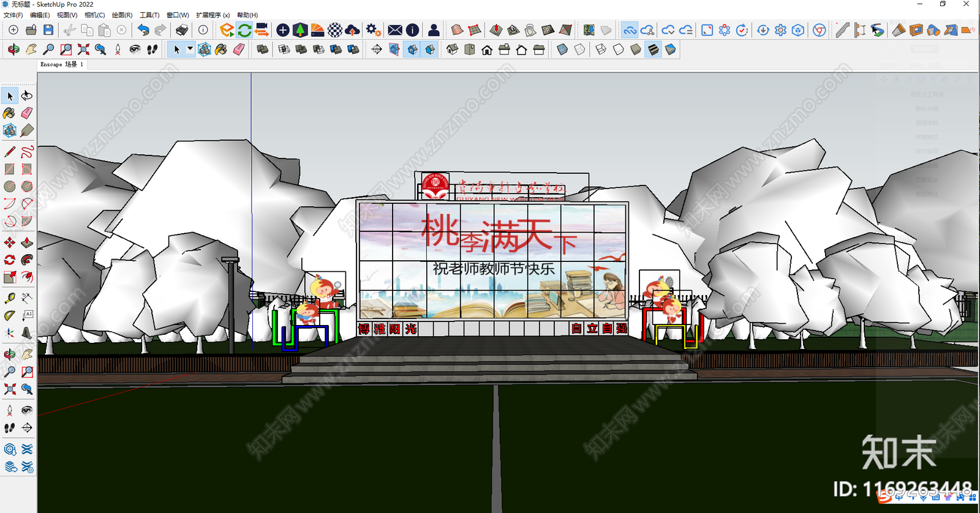The image size is (980, 513).
Task: Open the 文件(F) menu
Action: tap(13, 15)
